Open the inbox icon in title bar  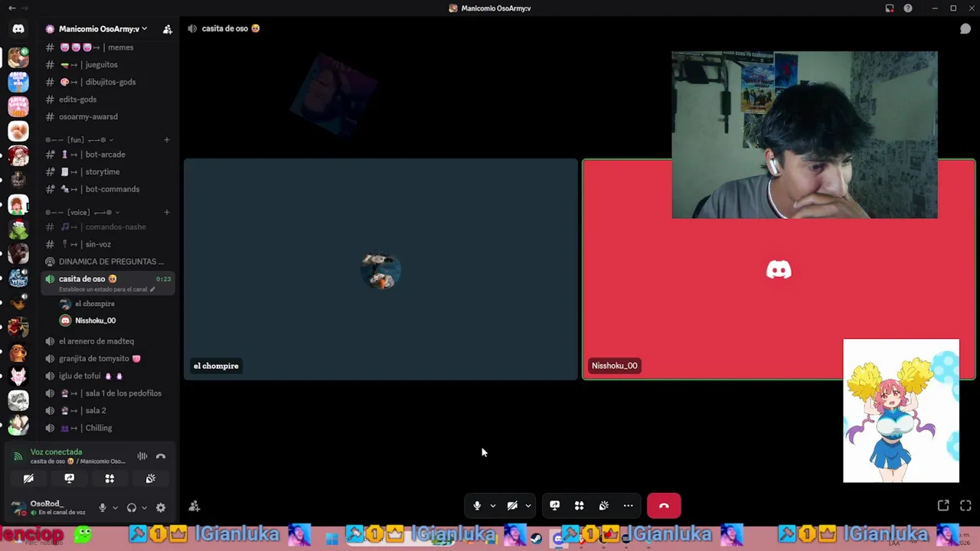tap(890, 8)
